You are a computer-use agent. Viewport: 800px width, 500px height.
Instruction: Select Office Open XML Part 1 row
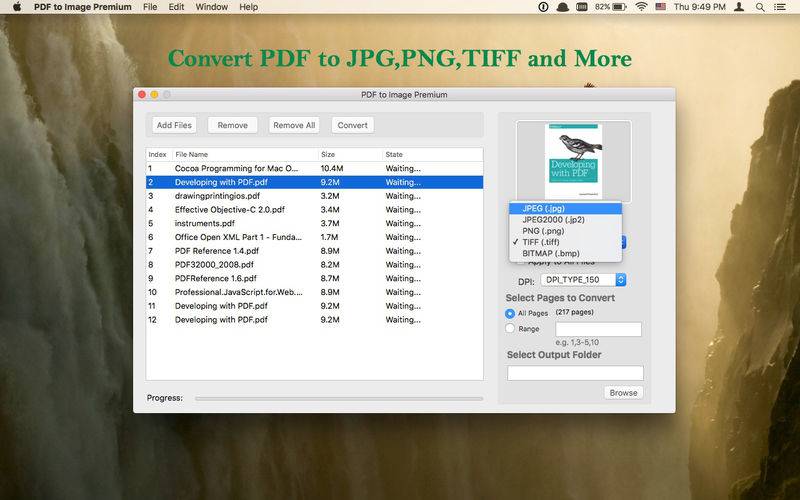tap(314, 237)
